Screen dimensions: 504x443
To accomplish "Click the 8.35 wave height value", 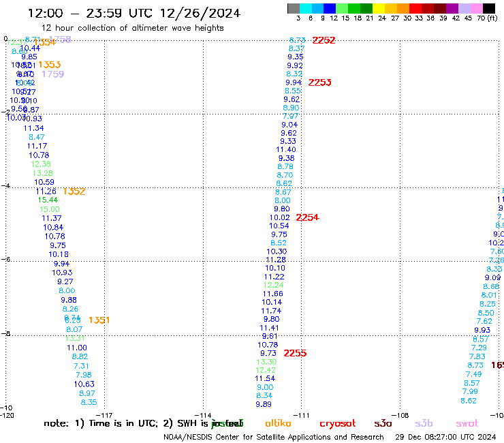I will pos(89,402).
